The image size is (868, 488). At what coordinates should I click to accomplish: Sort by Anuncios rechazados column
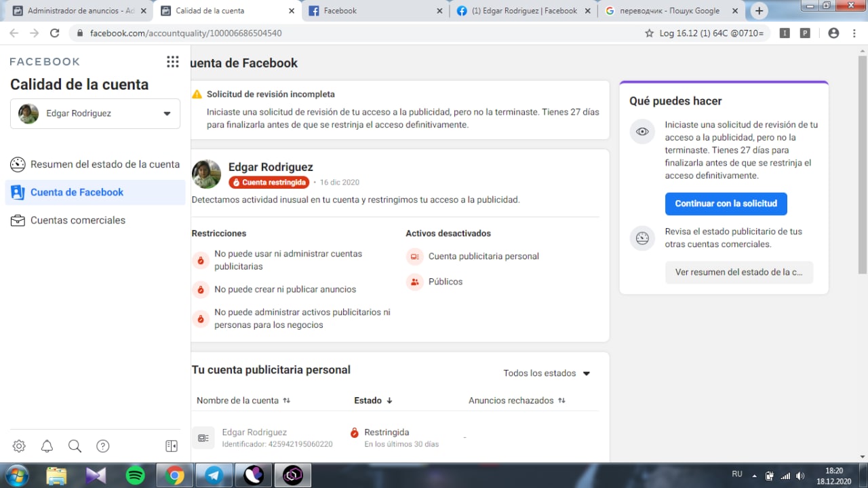[x=517, y=400]
